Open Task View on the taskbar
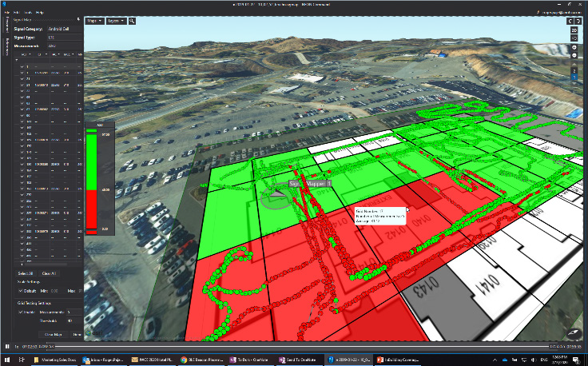The height and width of the screenshot is (366, 588). (22, 360)
